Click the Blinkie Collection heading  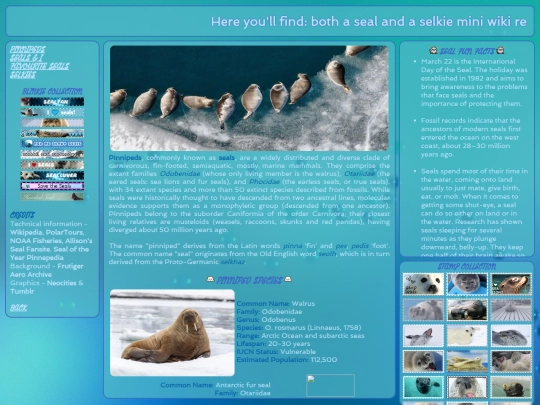52,91
